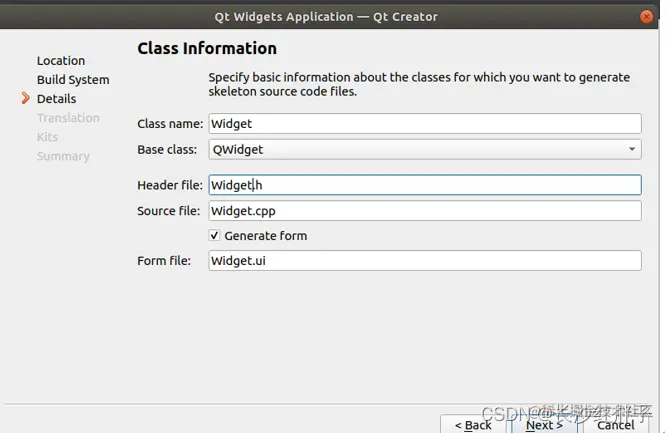Cancel the wizard with the Cancel button
667x433 pixels.
point(616,424)
